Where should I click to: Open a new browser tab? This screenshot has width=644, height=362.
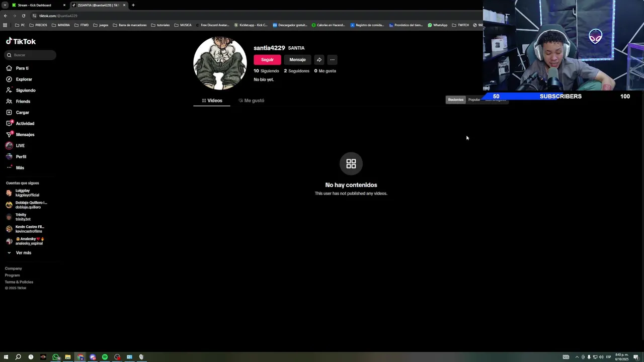[x=133, y=5]
